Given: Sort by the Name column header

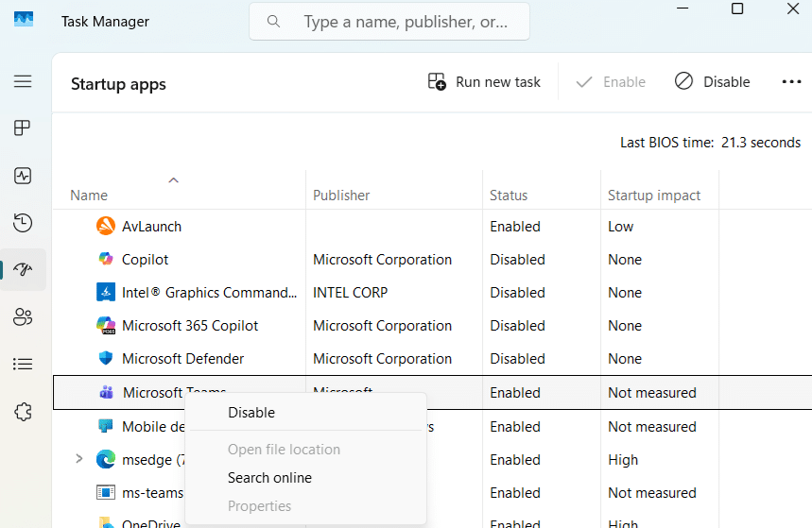Looking at the screenshot, I should click(89, 196).
